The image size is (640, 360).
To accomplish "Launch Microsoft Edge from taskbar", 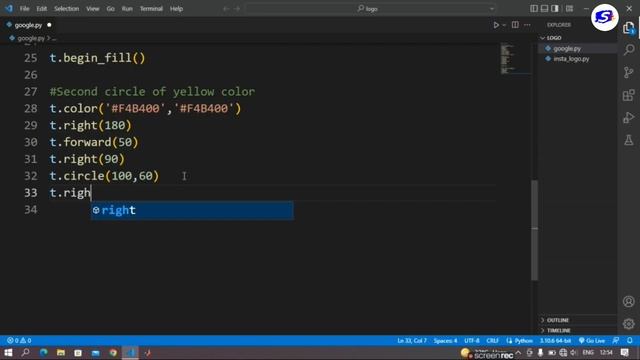I will 43,353.
